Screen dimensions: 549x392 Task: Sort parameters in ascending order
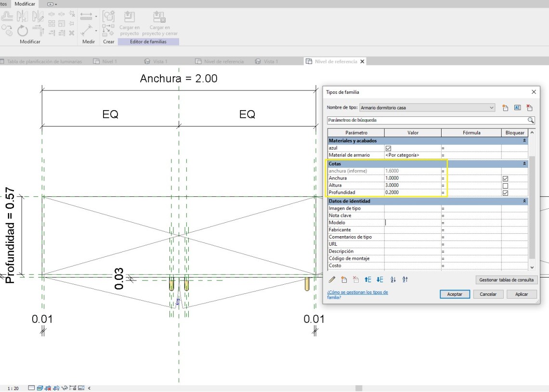tap(393, 279)
